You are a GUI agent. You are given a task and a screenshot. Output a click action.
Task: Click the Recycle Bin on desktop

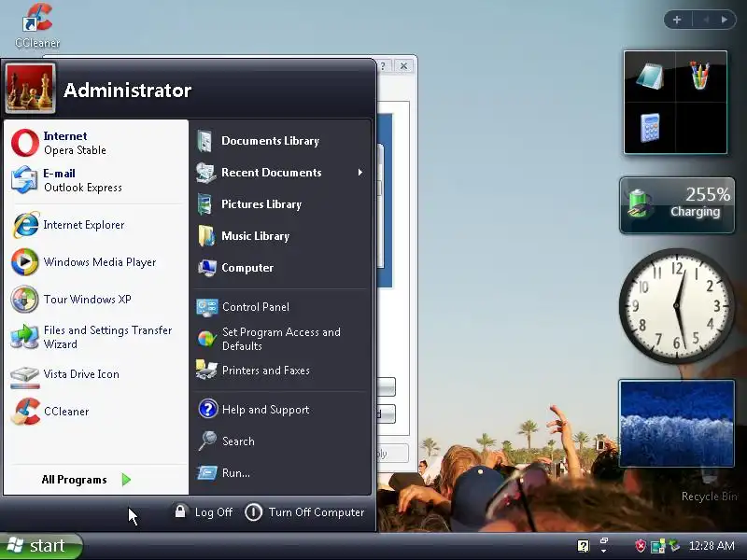pyautogui.click(x=709, y=484)
